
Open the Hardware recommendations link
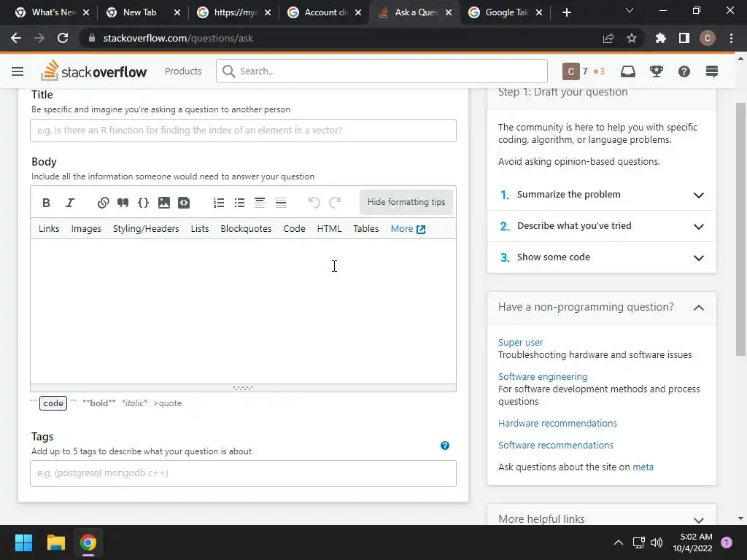[557, 424]
